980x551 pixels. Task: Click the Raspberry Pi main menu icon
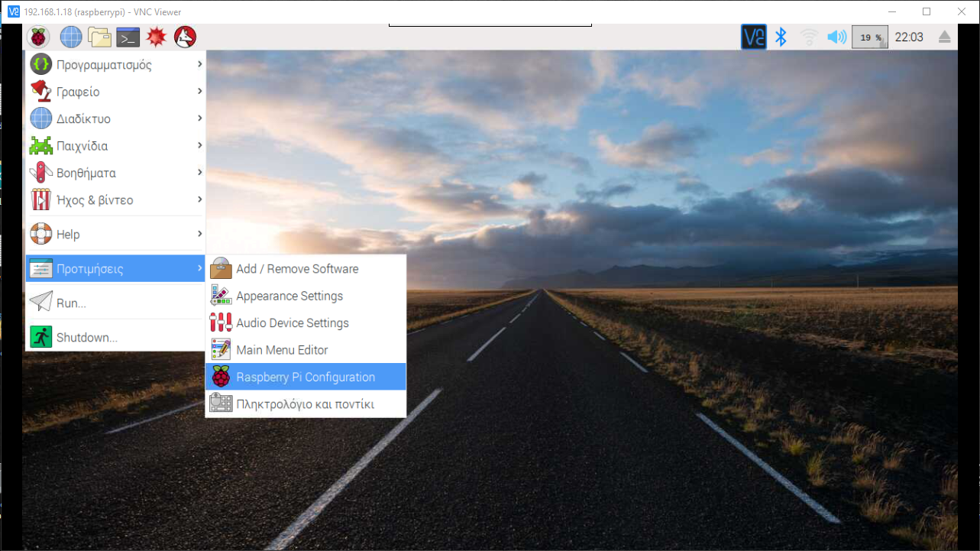click(38, 37)
